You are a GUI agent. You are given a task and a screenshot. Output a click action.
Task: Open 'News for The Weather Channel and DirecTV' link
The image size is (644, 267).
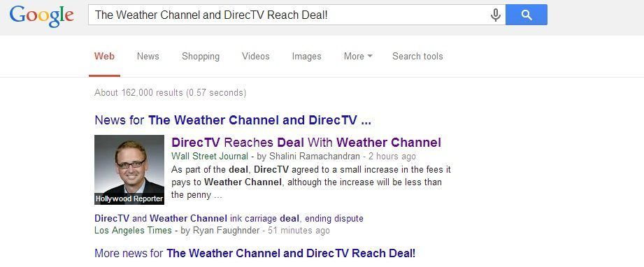coord(233,120)
